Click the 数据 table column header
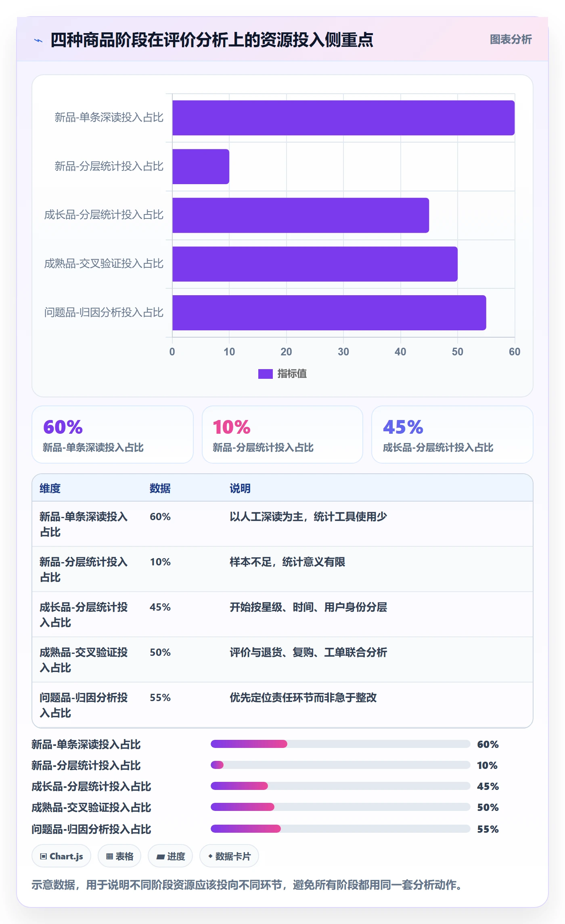 click(160, 488)
